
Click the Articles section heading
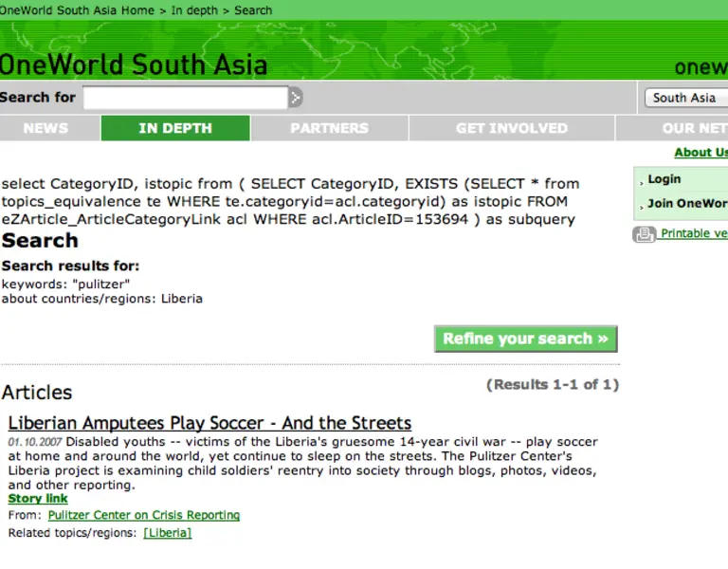[x=37, y=393]
